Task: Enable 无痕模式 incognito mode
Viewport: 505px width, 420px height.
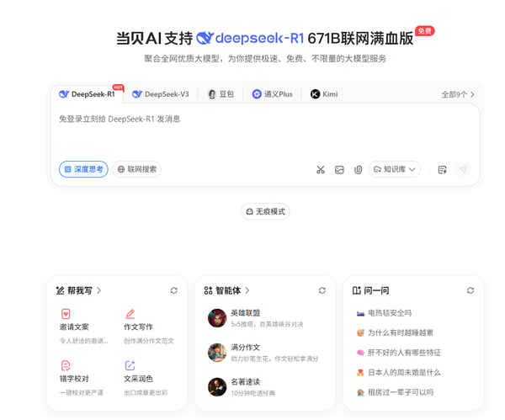Action: coord(265,211)
